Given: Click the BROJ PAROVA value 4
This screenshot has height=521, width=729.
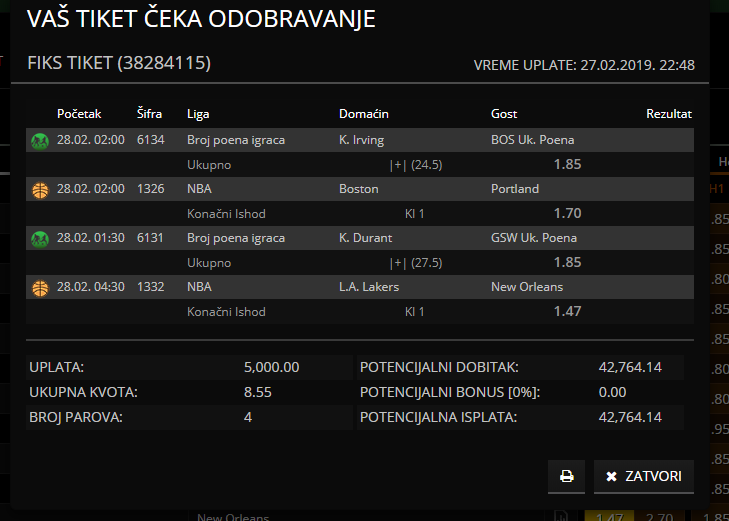Looking at the screenshot, I should pos(248,417).
